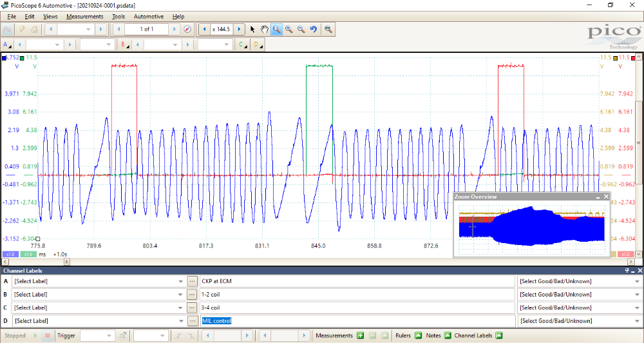
Task: Click the auto setup lightning icon
Action: click(x=22, y=29)
